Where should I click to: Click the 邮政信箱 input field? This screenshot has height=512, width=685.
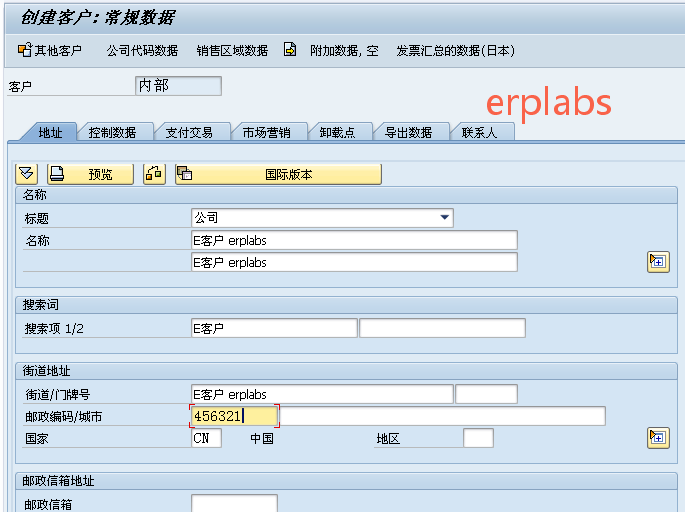click(x=234, y=504)
